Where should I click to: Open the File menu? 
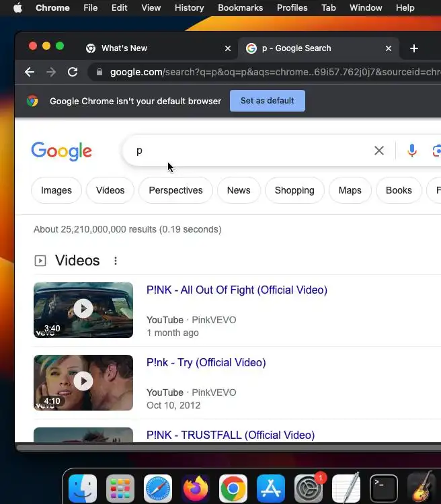[90, 7]
